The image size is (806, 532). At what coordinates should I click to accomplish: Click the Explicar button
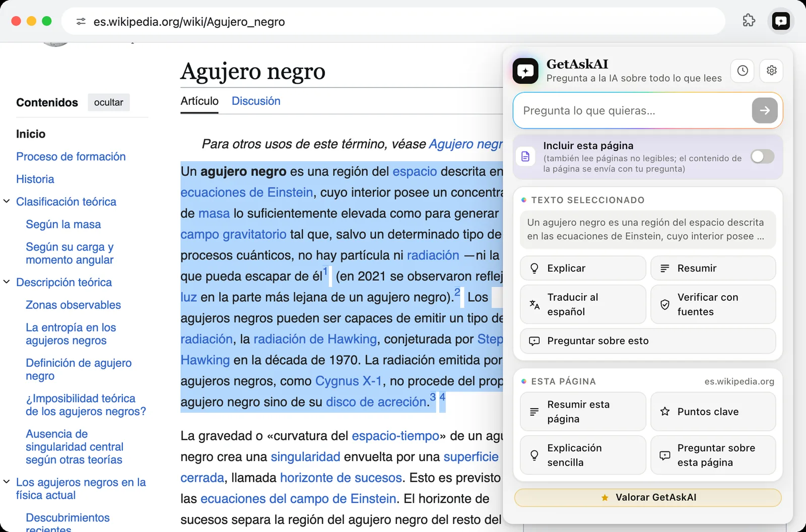tap(583, 268)
